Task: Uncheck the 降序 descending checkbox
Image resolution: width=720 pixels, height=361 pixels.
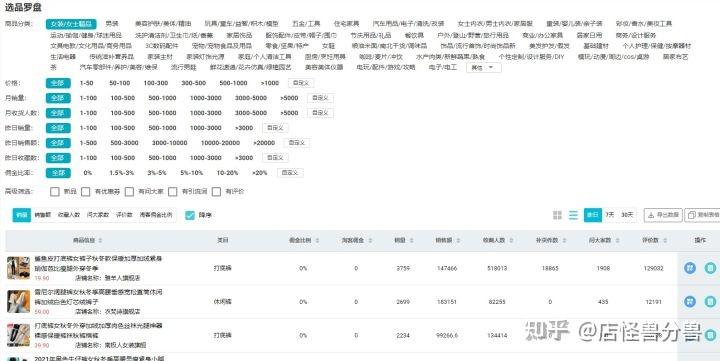Action: pos(190,215)
